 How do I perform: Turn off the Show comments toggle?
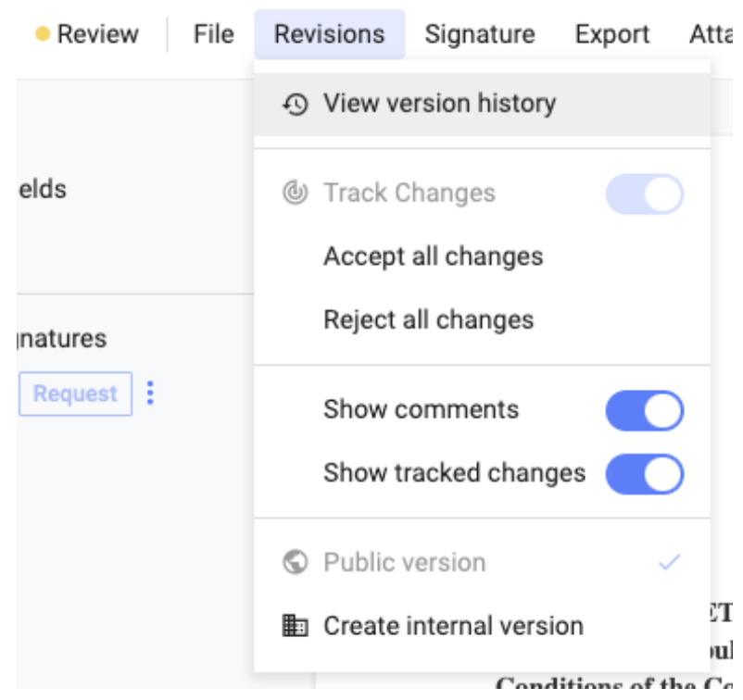[x=645, y=411]
